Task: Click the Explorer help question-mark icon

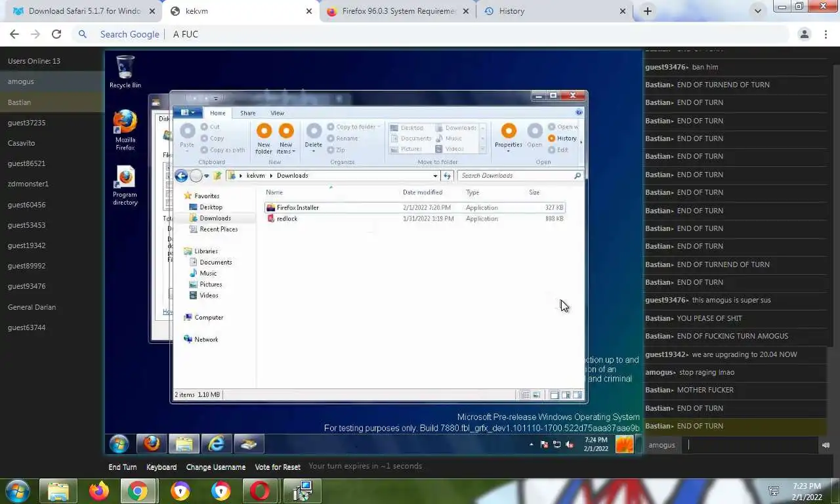Action: tap(579, 113)
